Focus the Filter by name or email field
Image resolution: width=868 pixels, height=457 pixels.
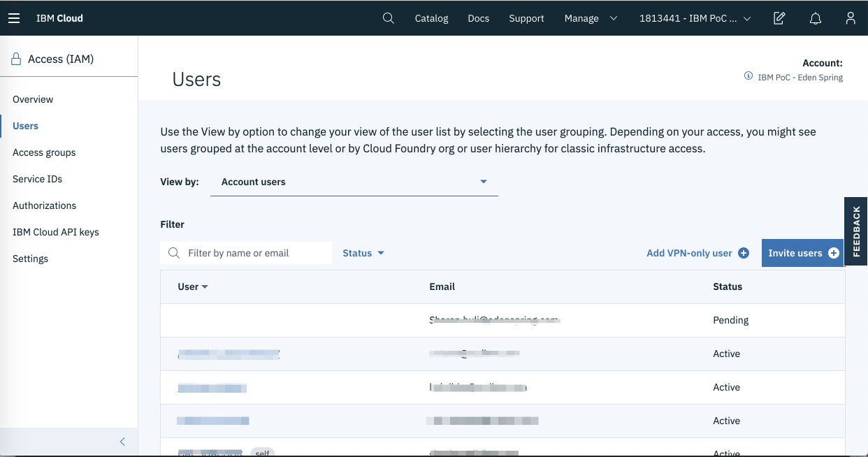click(246, 253)
